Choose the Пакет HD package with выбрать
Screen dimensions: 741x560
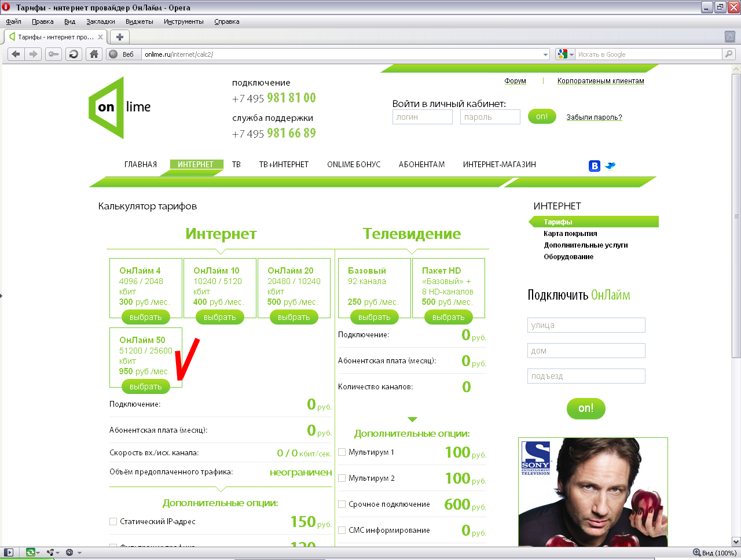click(x=449, y=318)
